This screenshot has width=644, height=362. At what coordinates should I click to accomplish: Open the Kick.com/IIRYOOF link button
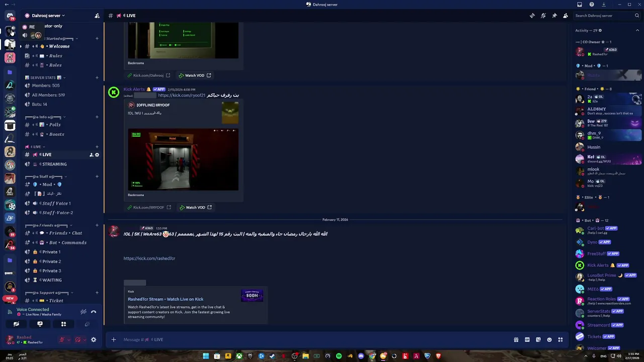click(x=149, y=207)
